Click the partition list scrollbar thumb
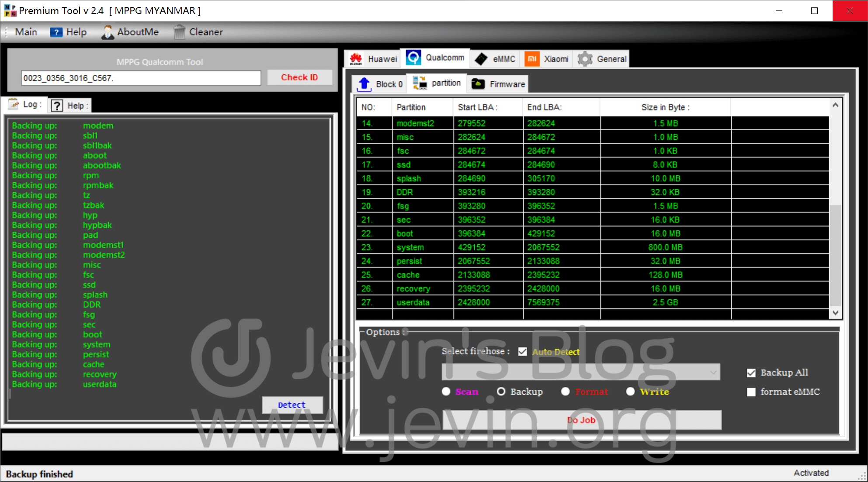Viewport: 868px width, 482px height. (835, 255)
